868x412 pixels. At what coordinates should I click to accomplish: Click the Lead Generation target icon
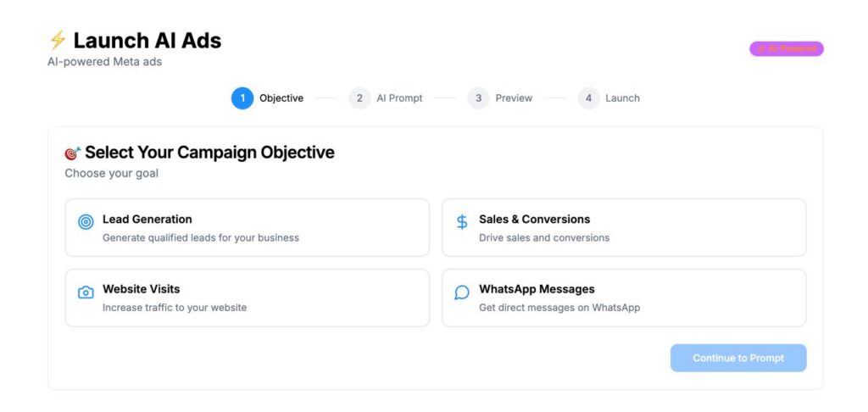coord(86,222)
